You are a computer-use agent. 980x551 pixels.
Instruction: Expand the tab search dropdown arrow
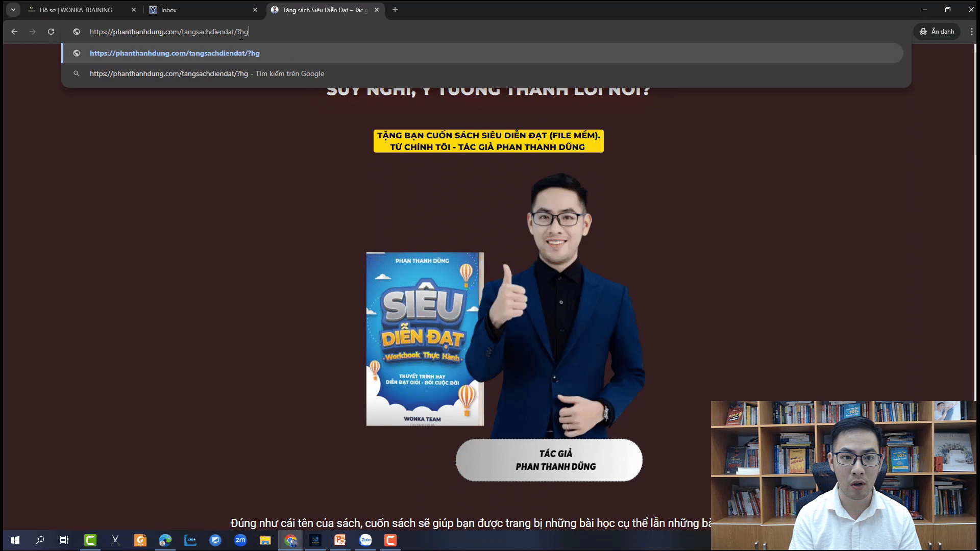pos(13,10)
